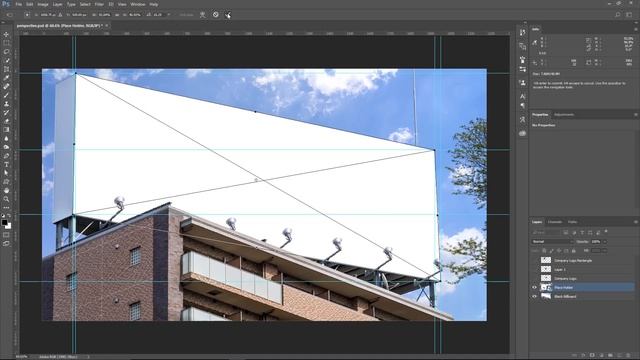Switch to the Adjustments tab
The image size is (640, 360).
click(x=564, y=115)
